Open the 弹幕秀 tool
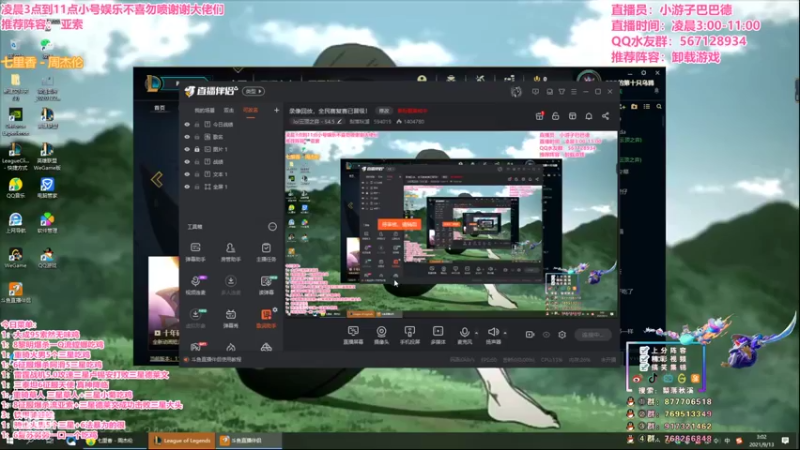Viewport: 800px width, 450px height. point(231,318)
